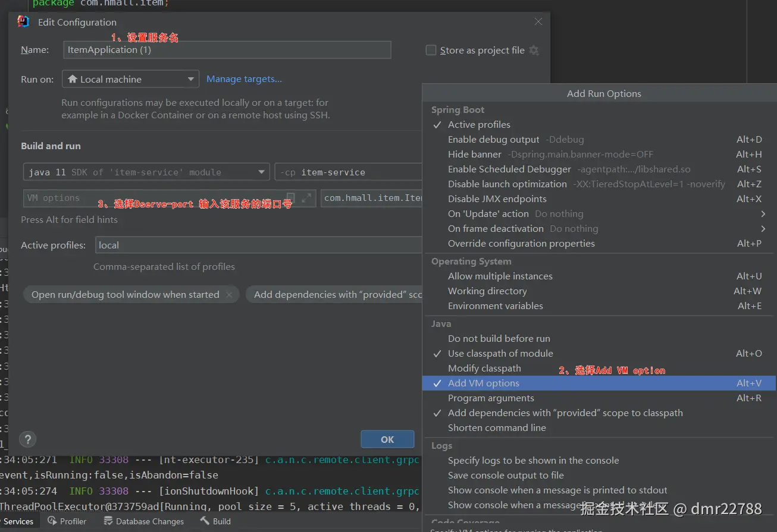Screen dimensions: 777x532
Task: Open the -cp item-service classpath selector
Action: pyautogui.click(x=349, y=172)
